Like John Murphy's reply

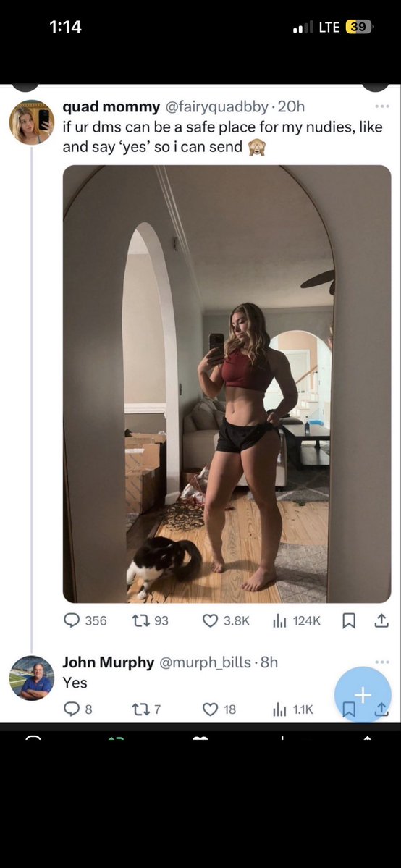point(219,709)
